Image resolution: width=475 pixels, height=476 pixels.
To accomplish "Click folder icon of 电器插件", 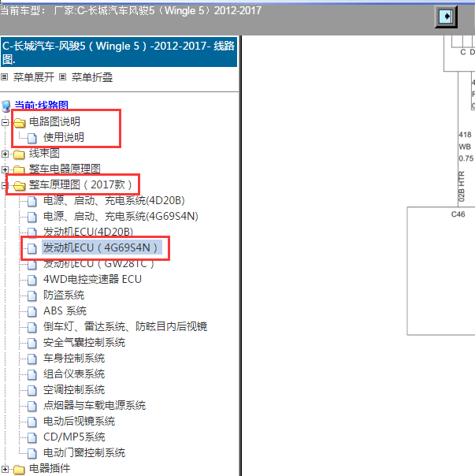I will pos(19,470).
